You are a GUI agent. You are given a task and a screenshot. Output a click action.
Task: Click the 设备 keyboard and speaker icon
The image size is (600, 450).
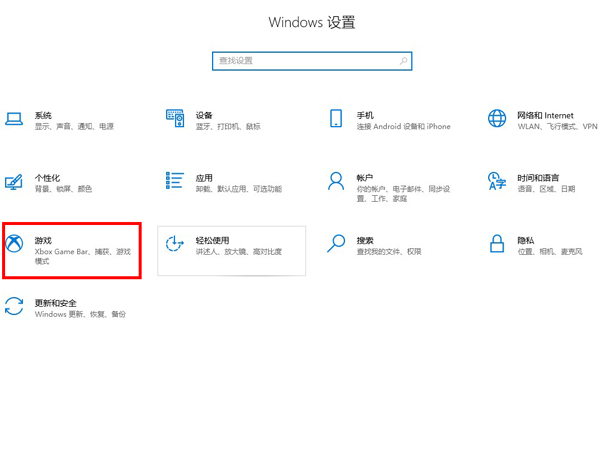click(175, 119)
